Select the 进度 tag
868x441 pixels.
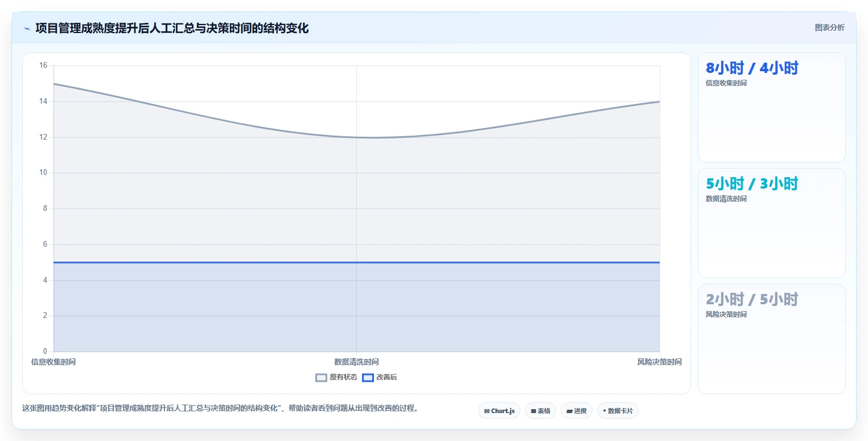tap(577, 411)
